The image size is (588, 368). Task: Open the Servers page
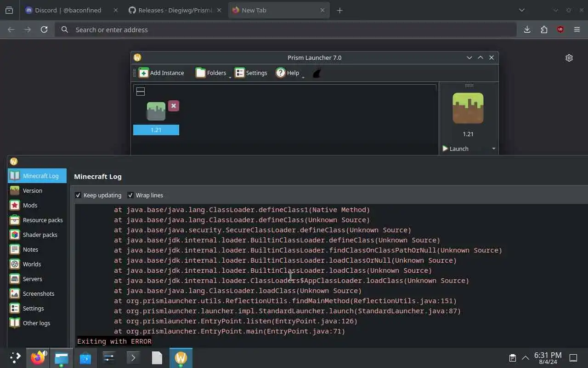click(x=37, y=279)
